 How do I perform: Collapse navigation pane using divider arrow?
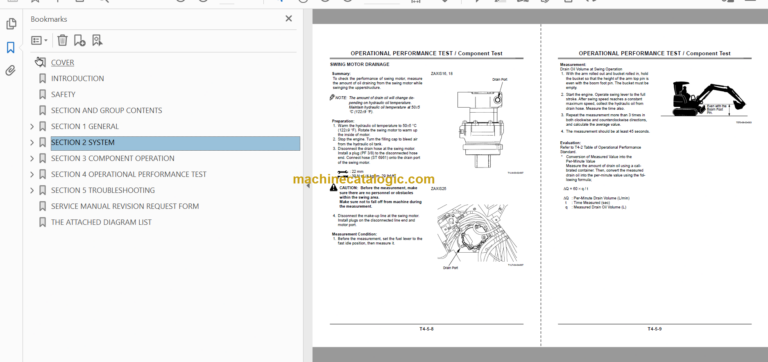click(308, 186)
